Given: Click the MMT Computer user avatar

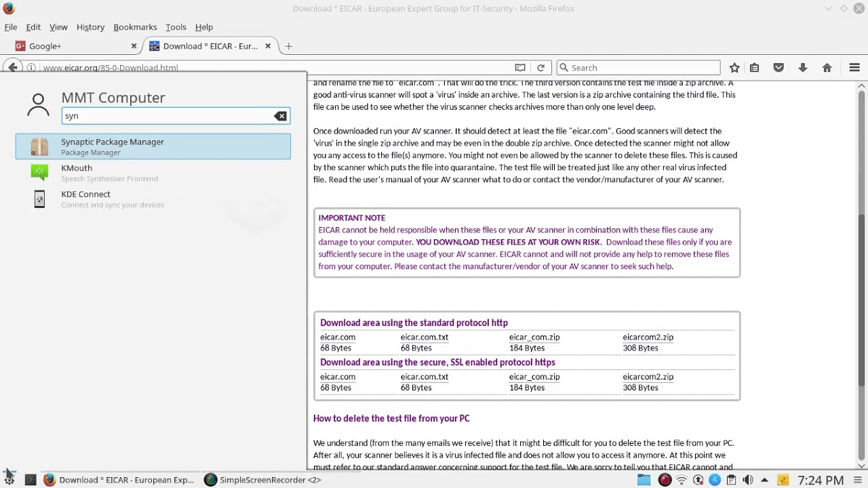Looking at the screenshot, I should (39, 106).
